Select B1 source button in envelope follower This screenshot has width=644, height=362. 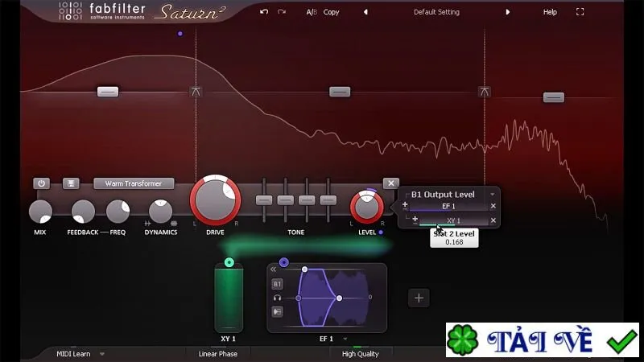(x=277, y=284)
